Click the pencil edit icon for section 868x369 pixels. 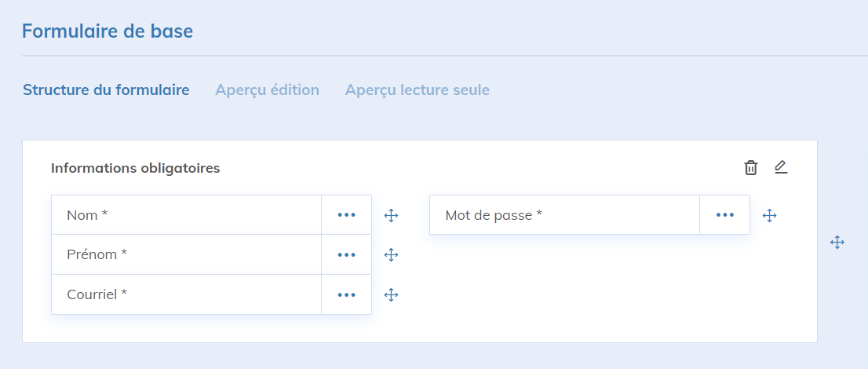(x=780, y=167)
